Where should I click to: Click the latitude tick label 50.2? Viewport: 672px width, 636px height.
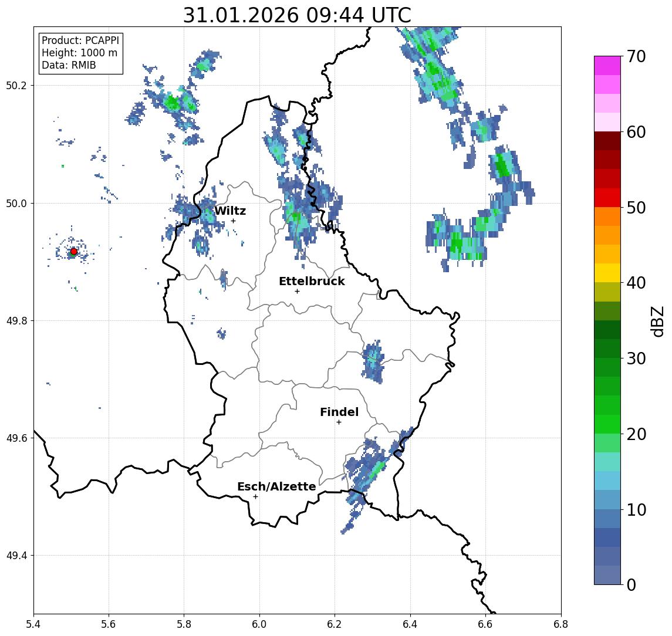point(16,85)
